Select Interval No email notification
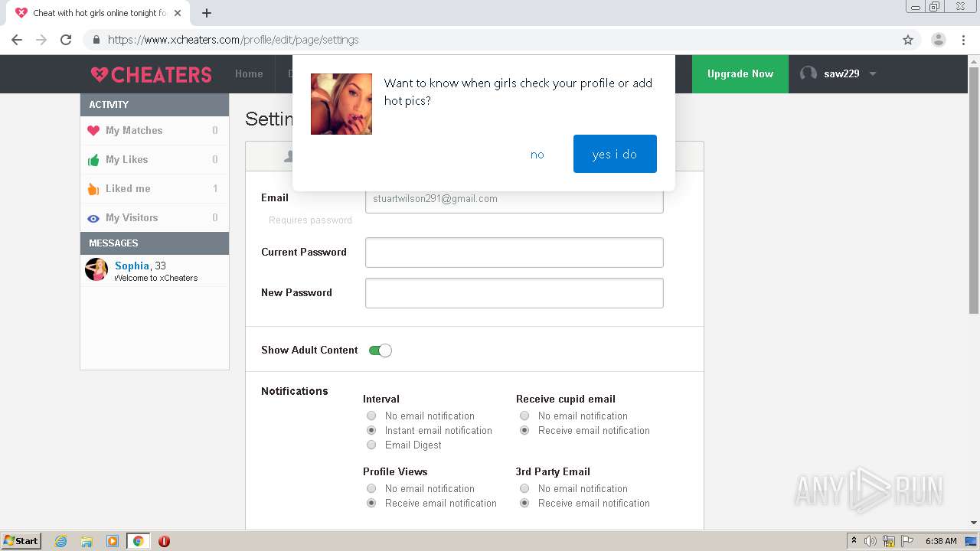This screenshot has width=980, height=551. [371, 416]
